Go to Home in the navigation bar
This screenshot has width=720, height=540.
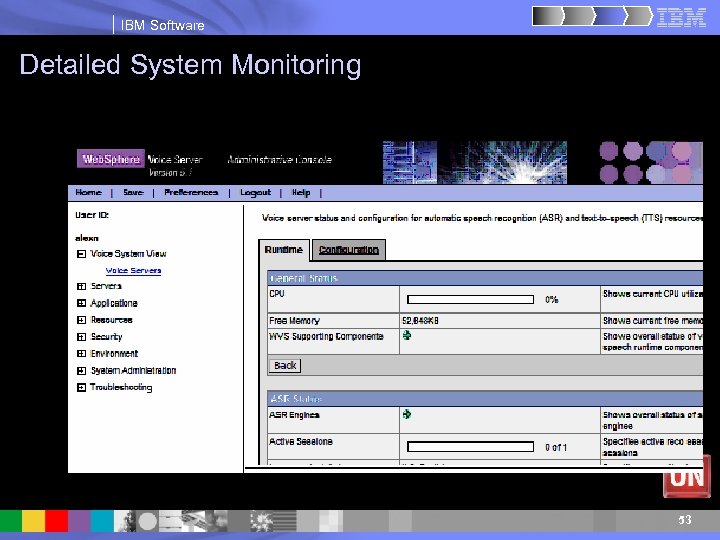(x=88, y=192)
